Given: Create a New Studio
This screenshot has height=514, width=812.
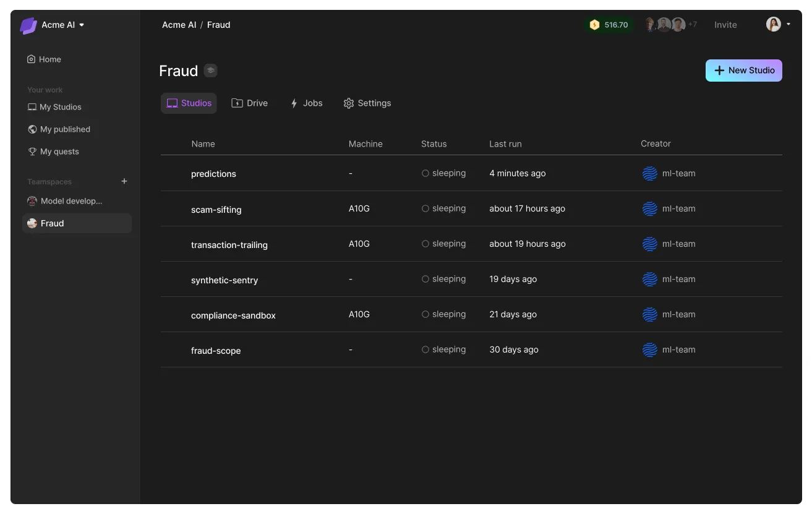Looking at the screenshot, I should click(744, 71).
